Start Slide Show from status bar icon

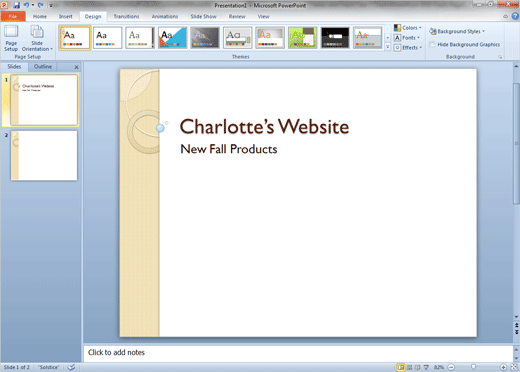[x=426, y=367]
